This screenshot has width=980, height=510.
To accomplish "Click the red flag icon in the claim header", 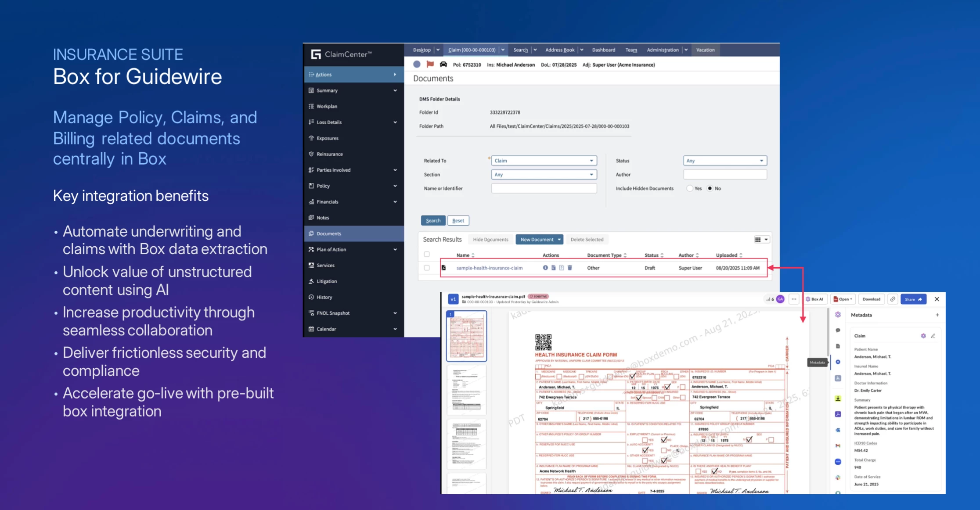I will 430,65.
